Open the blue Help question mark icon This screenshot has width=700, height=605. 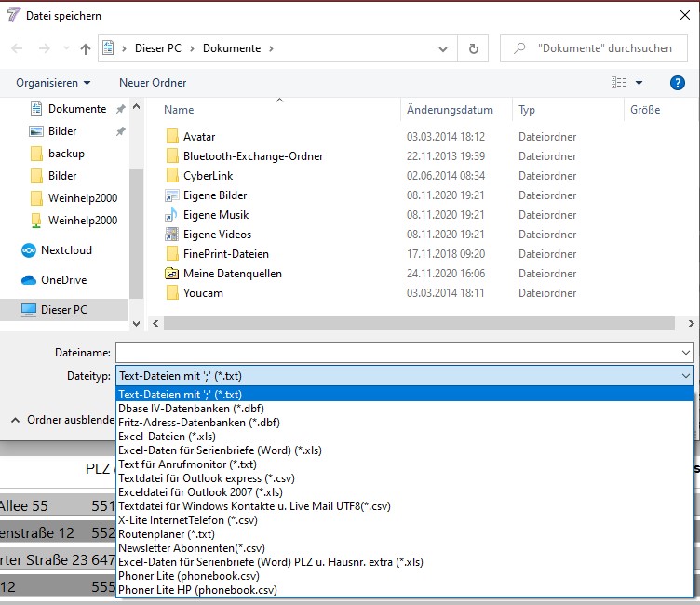pos(678,83)
